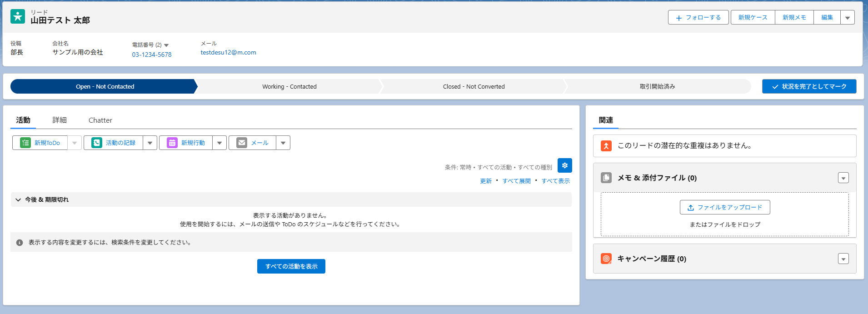
Task: Click the 新規行動 calendar icon
Action: point(172,143)
